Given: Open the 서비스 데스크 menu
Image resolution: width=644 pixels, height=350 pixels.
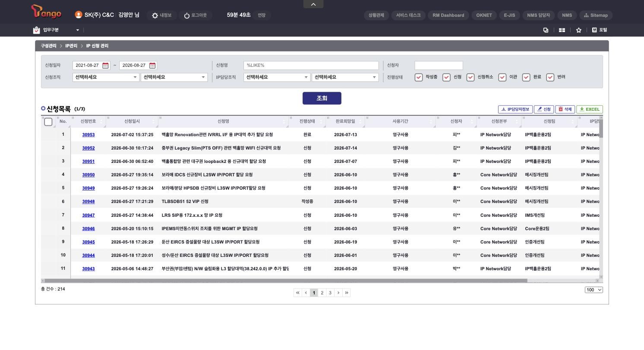Looking at the screenshot, I should coord(408,15).
